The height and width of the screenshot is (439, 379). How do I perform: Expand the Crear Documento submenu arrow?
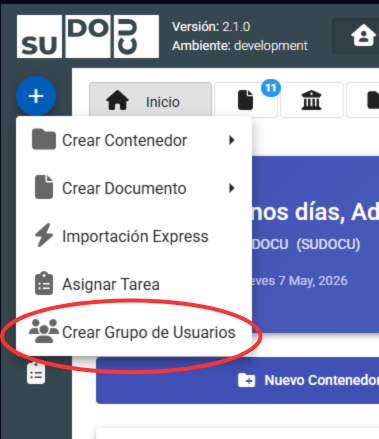click(x=232, y=188)
